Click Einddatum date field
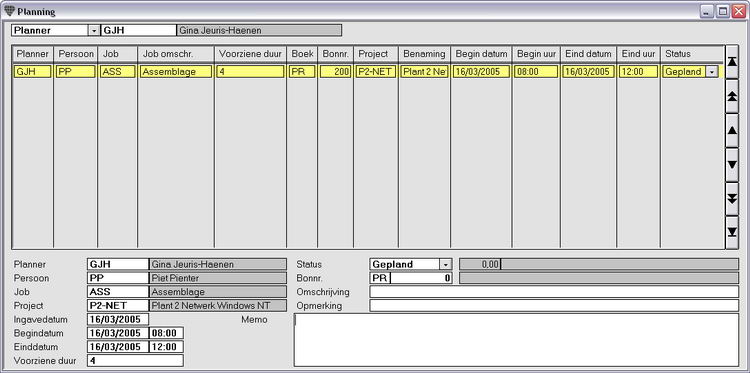Viewport: 750px width, 373px height. (x=118, y=347)
